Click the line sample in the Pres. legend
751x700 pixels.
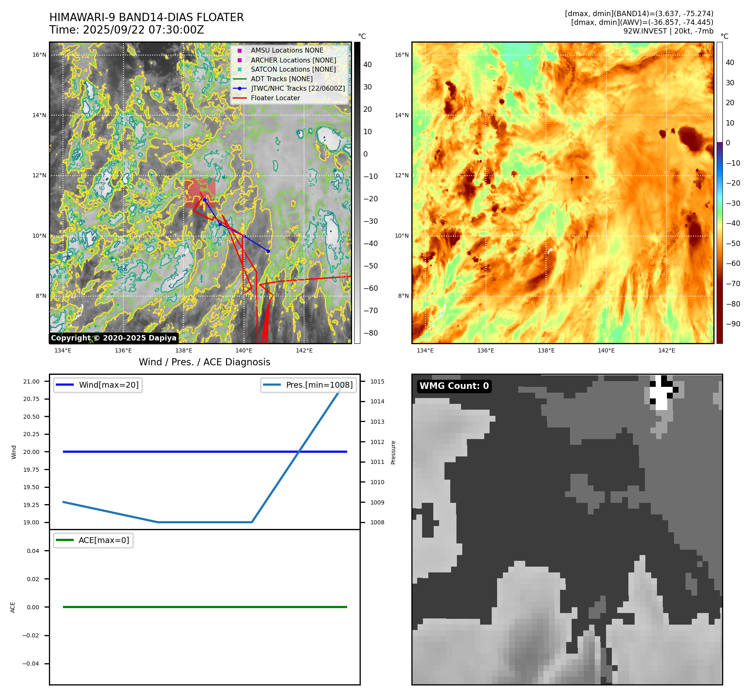click(272, 385)
